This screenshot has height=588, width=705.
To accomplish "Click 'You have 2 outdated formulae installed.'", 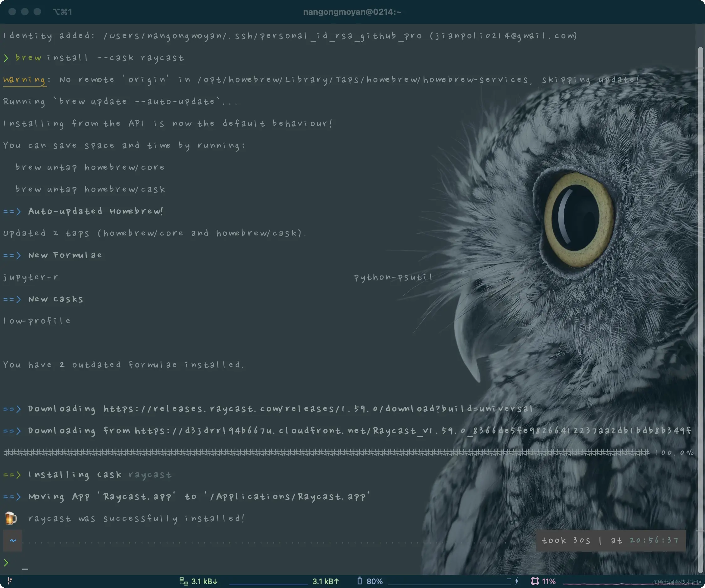I will pos(123,365).
